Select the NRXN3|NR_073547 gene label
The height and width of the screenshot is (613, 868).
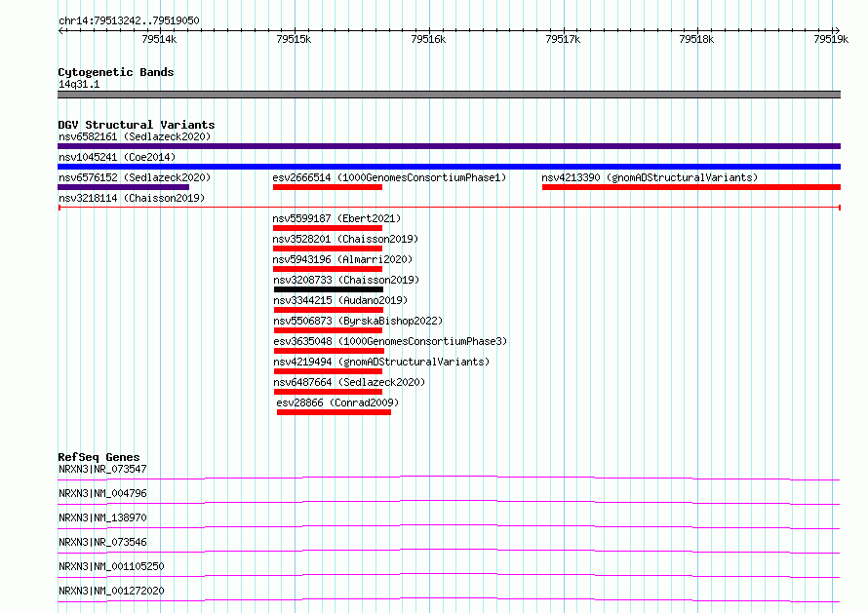[x=103, y=469]
